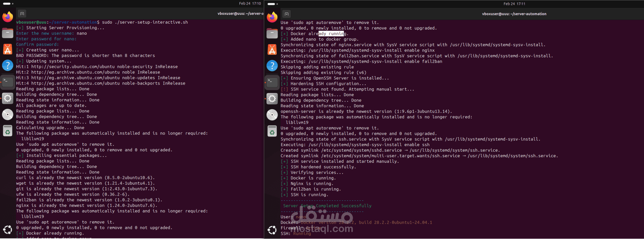Click line 'Starting Server Provisioning...'
644x239 pixels.
coord(60,28)
